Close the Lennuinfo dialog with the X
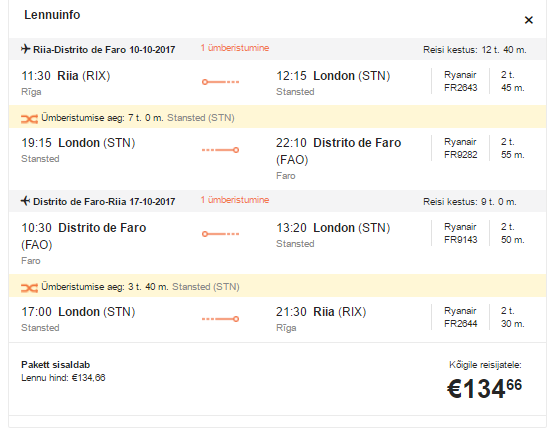 (x=528, y=20)
